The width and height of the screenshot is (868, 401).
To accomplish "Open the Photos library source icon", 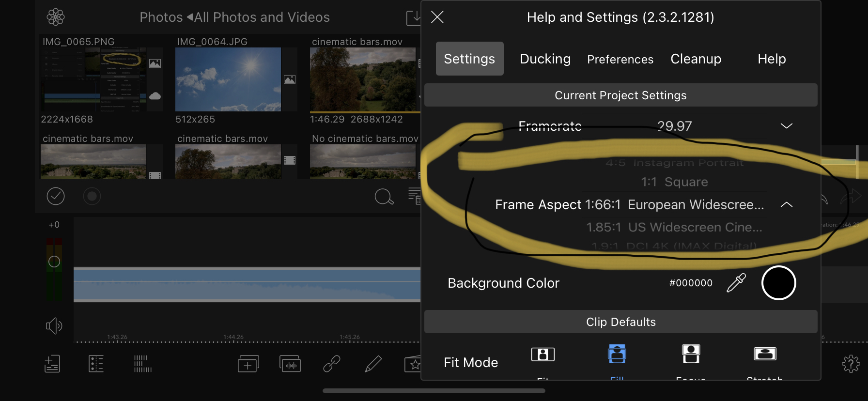I will [x=56, y=17].
